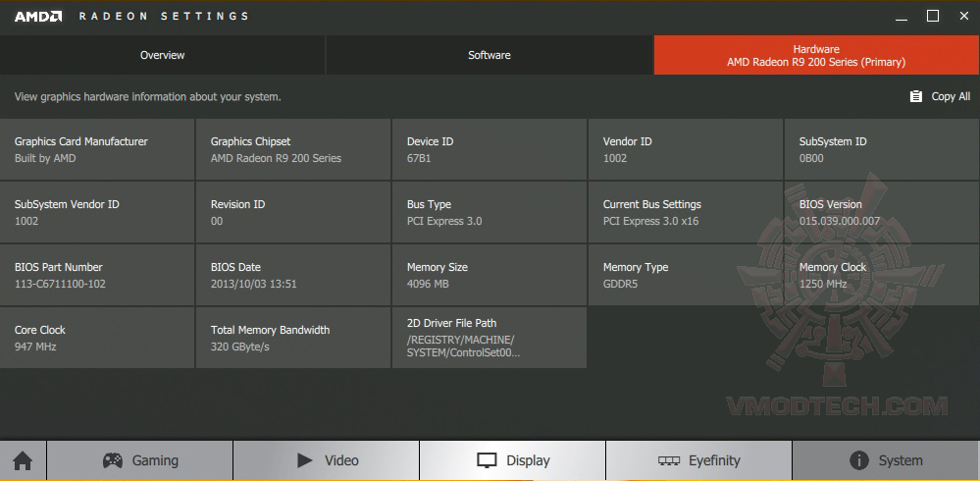The height and width of the screenshot is (481, 980).
Task: Close the Radeon Settings window
Action: tap(963, 17)
